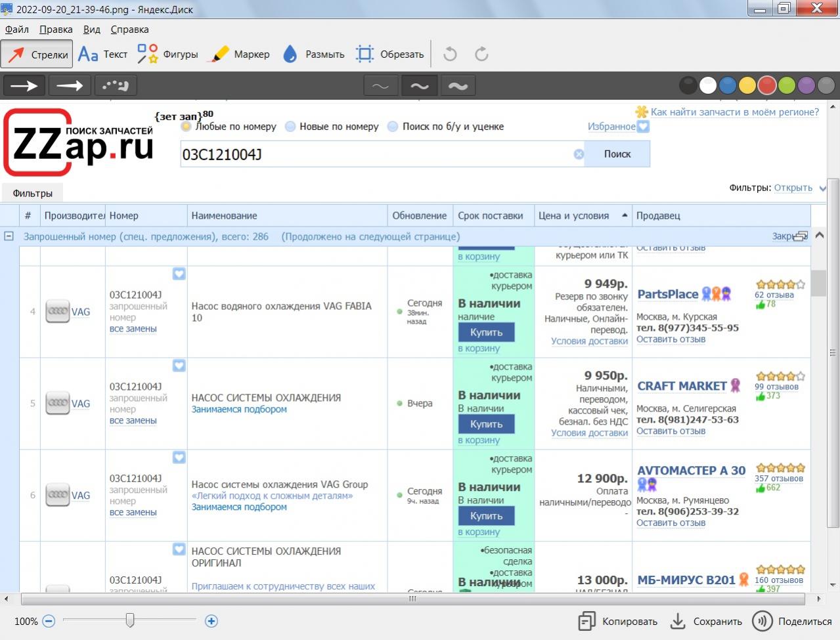Viewport: 840px width, 640px height.
Task: Pick the thick straight arrow style
Action: 24,85
